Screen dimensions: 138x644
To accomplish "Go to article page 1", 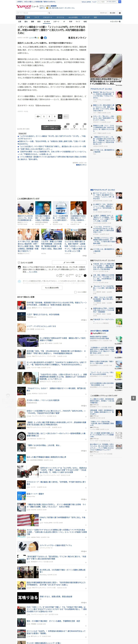I will point(44,116).
